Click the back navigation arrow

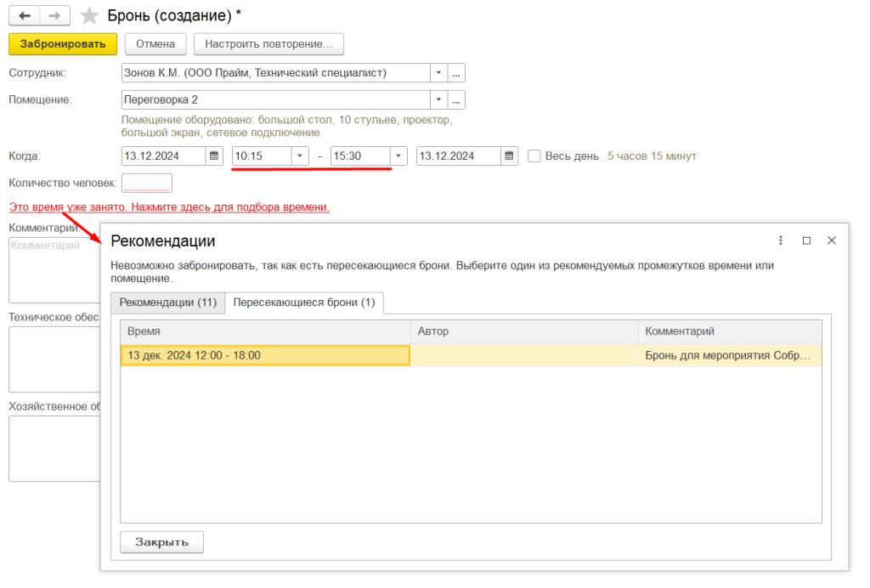pyautogui.click(x=25, y=16)
